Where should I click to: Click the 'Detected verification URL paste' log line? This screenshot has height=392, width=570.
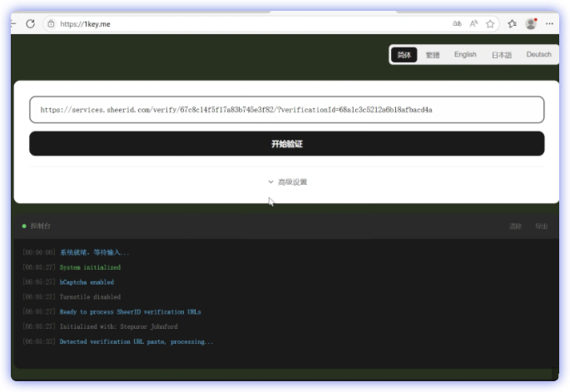click(x=136, y=342)
